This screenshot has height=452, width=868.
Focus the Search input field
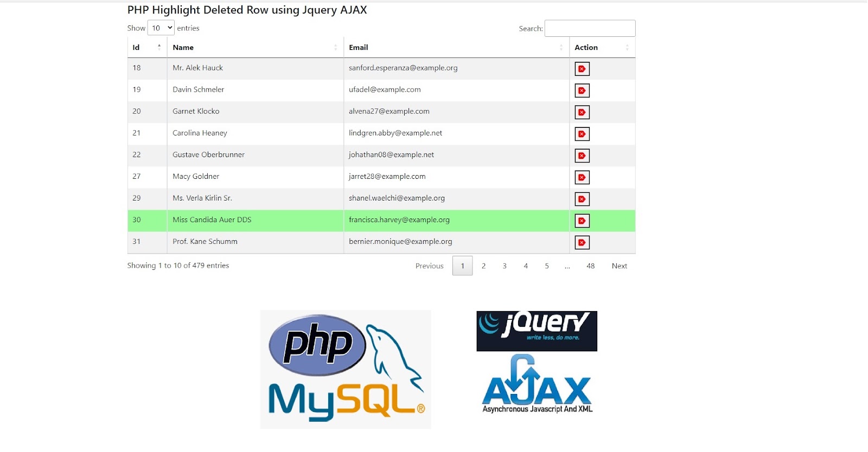tap(590, 28)
